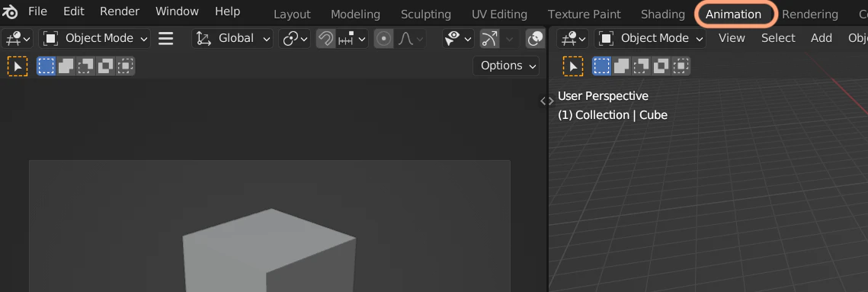
Task: Click the collapsed menu hamburger icon
Action: tap(166, 38)
